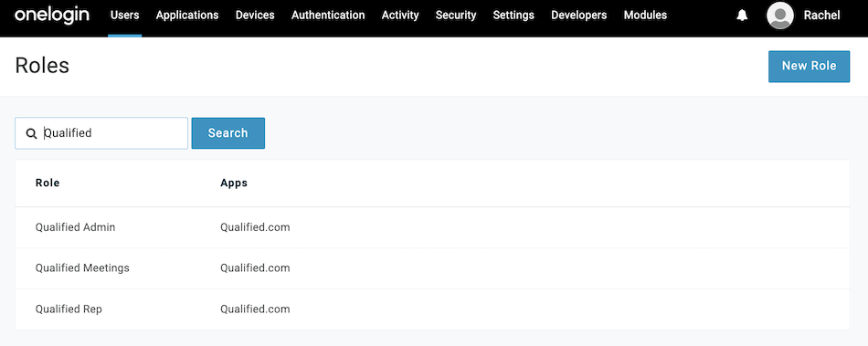This screenshot has height=346, width=868.
Task: Open the Modules menu
Action: coord(645,16)
